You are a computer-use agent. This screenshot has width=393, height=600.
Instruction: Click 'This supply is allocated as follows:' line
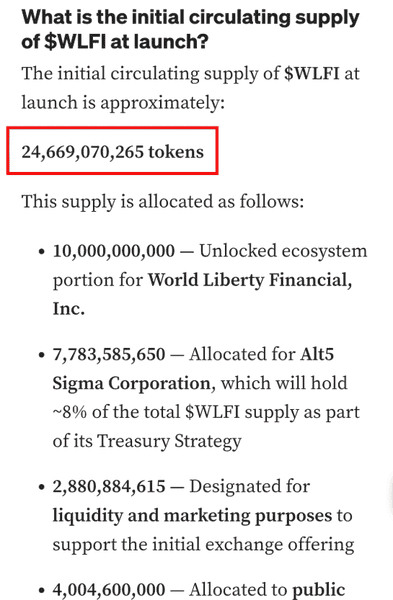coord(163,202)
